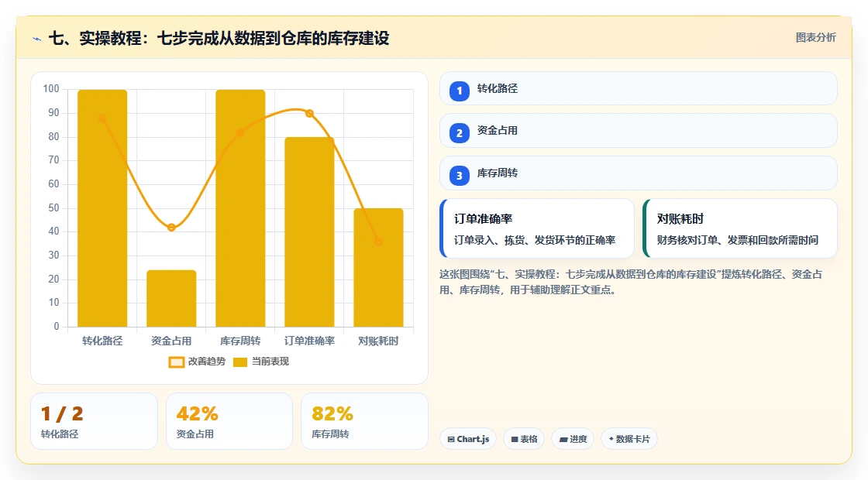Click the 82% 库存周转 stat card
Viewport: 868px width, 480px height.
364,421
